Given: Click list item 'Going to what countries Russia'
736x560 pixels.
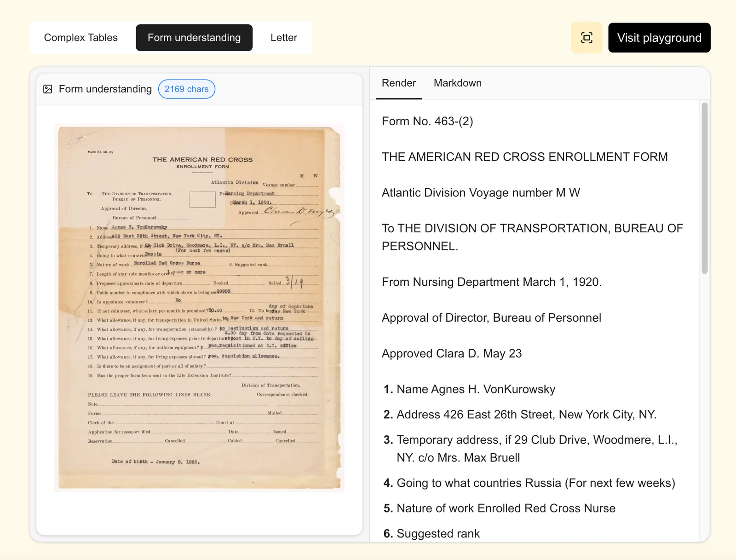Looking at the screenshot, I should (535, 483).
